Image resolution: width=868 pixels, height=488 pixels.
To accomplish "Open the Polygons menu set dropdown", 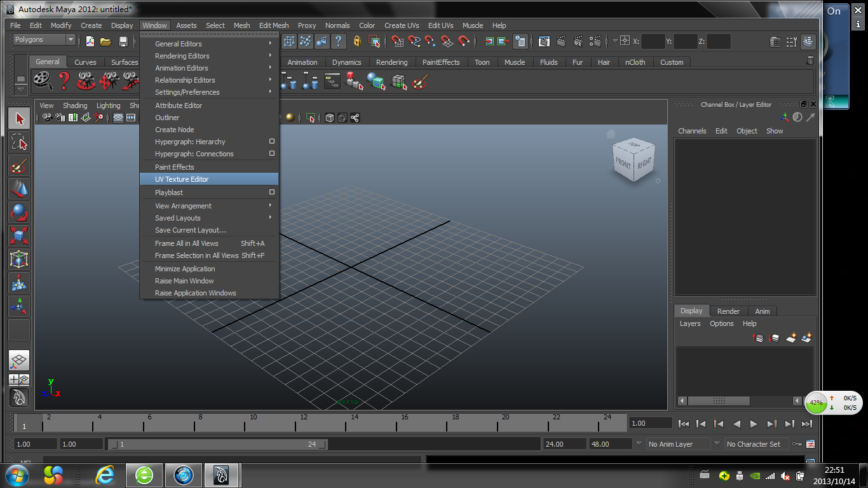I will click(x=44, y=39).
